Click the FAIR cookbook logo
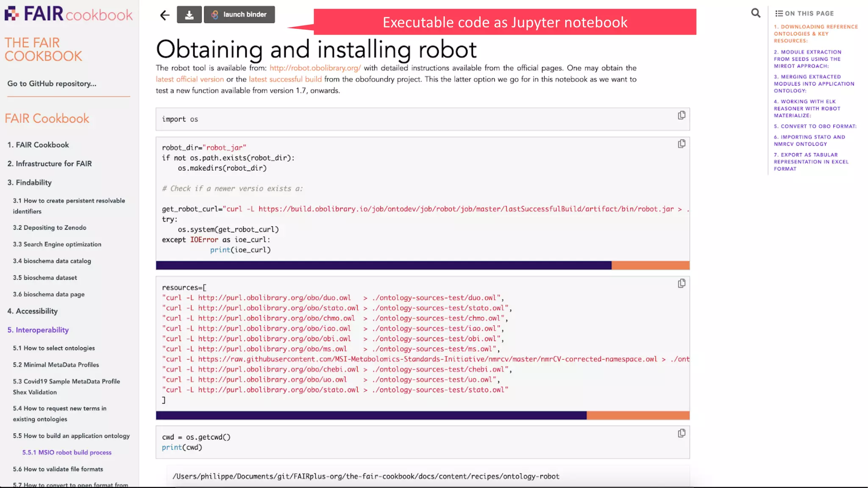The height and width of the screenshot is (488, 868). pos(69,14)
